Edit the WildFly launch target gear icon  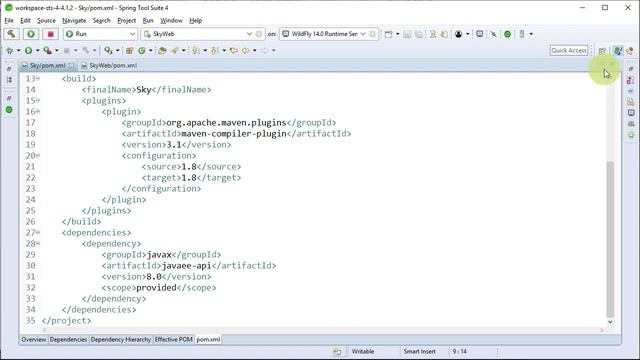click(x=372, y=34)
